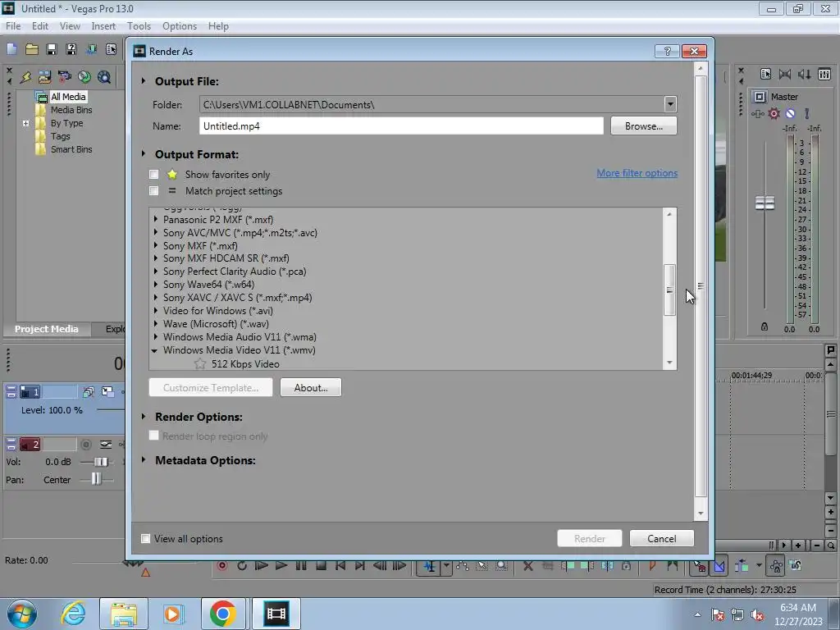Viewport: 840px width, 630px height.
Task: Create a new project with the New toolbar icon
Action: pyautogui.click(x=11, y=50)
